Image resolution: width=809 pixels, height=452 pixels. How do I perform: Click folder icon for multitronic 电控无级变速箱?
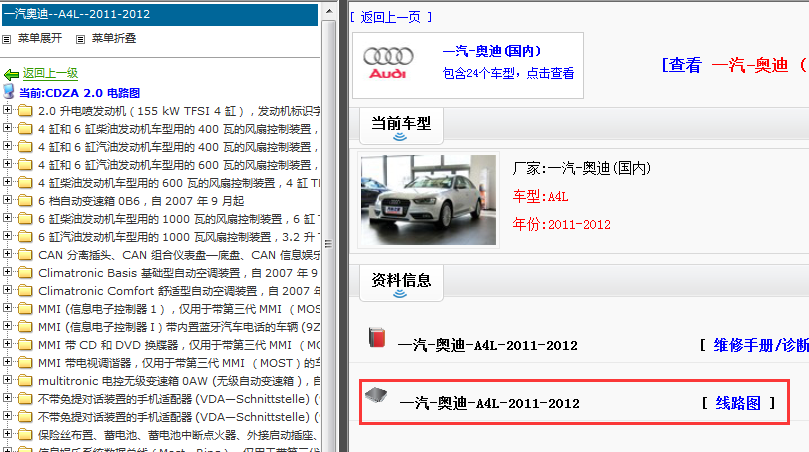tap(25, 381)
